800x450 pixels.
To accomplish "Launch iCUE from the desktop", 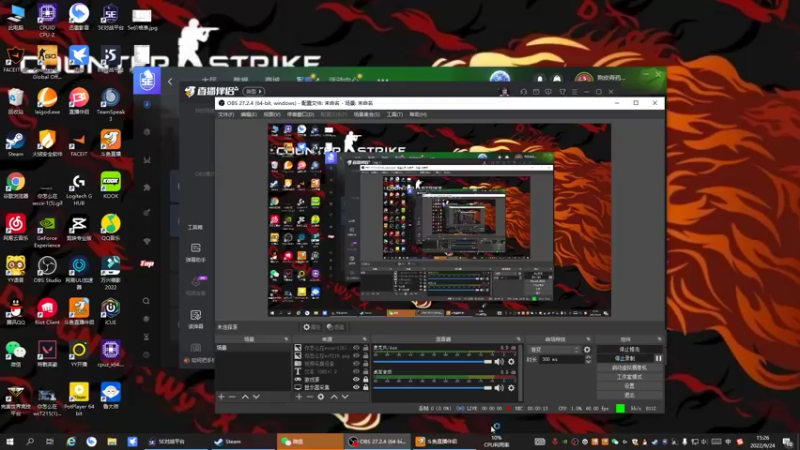I will pos(110,312).
